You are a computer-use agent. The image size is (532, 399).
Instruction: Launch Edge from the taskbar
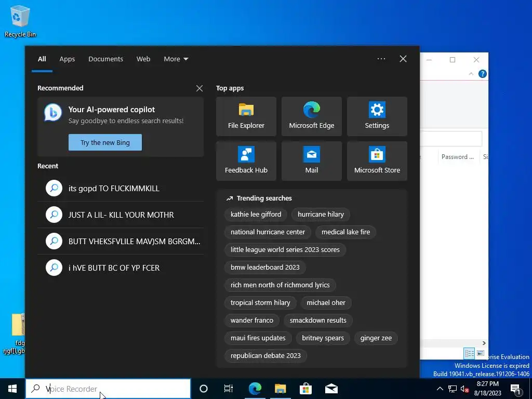pos(255,389)
